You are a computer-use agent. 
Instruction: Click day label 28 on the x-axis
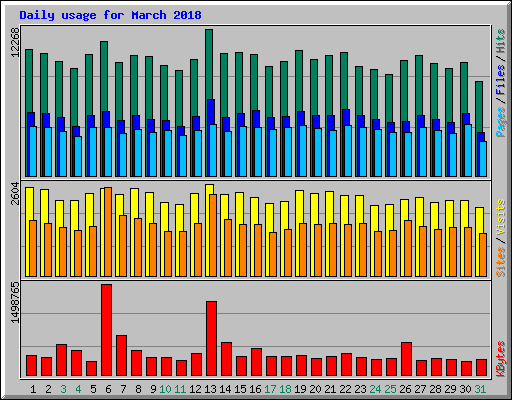(x=435, y=389)
